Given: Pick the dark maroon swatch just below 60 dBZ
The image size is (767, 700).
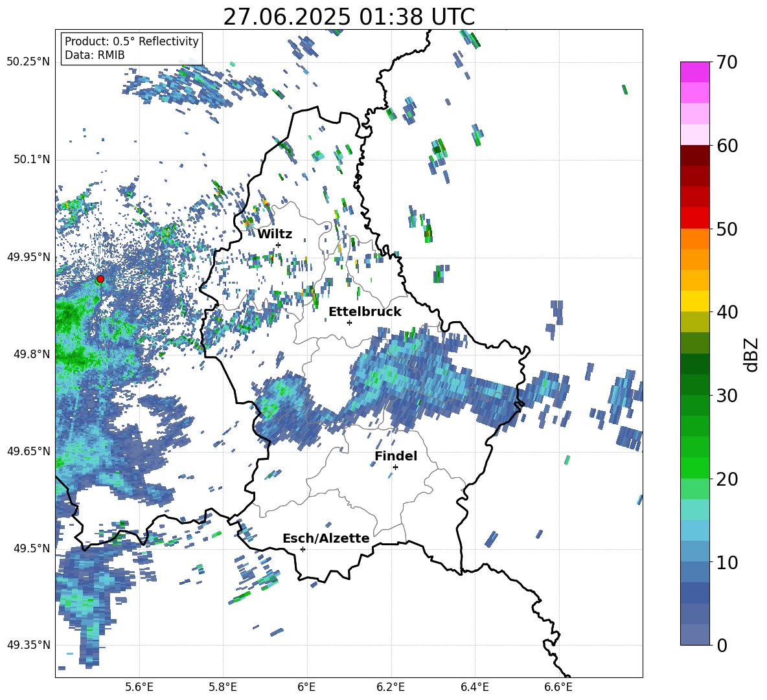Looking at the screenshot, I should (x=694, y=155).
